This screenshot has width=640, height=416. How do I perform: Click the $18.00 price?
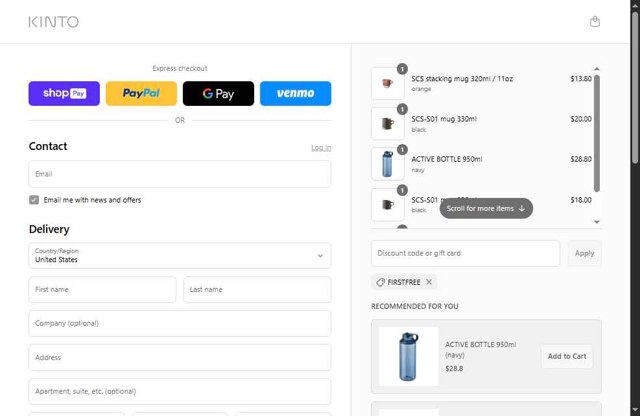point(581,200)
